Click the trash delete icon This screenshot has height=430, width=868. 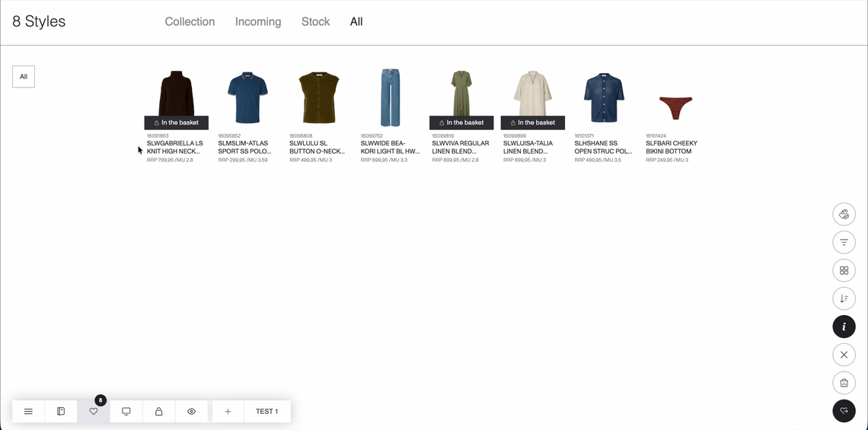pyautogui.click(x=844, y=383)
